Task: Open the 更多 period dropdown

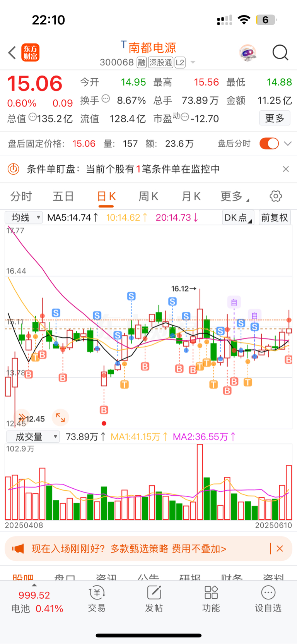Action: click(x=234, y=196)
